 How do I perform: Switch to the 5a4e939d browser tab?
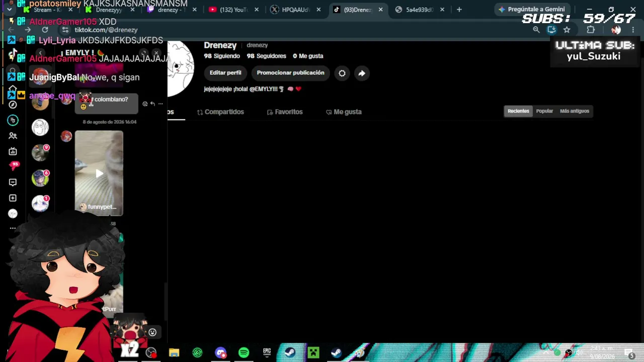click(420, 10)
